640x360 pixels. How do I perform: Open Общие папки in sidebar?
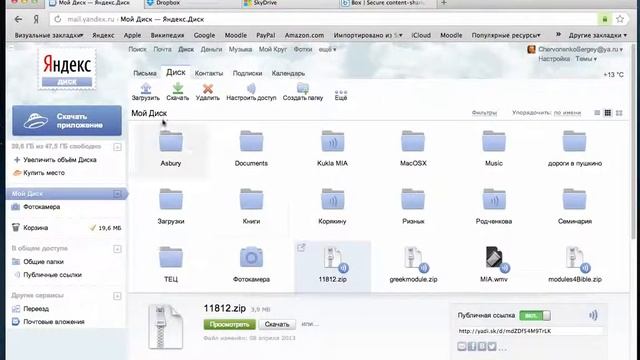pos(43,262)
